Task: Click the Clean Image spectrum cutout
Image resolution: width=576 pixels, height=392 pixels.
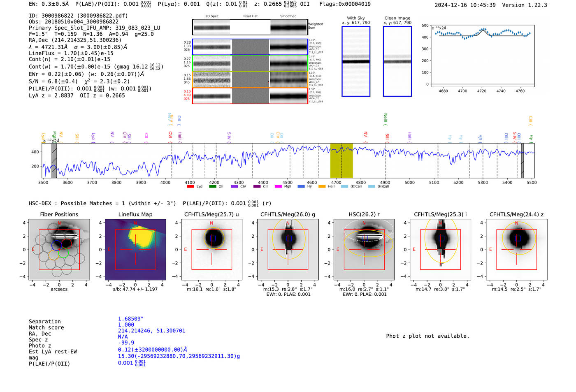Action: point(397,61)
